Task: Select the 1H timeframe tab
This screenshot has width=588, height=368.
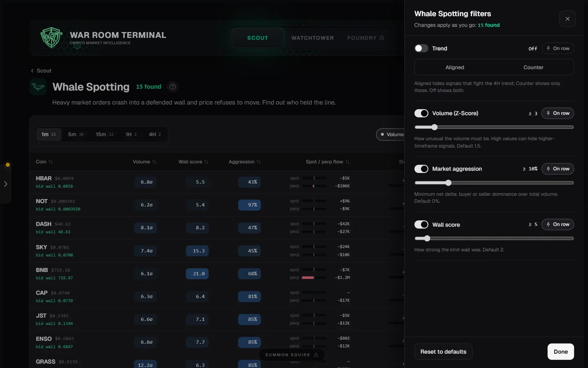Action: point(131,134)
